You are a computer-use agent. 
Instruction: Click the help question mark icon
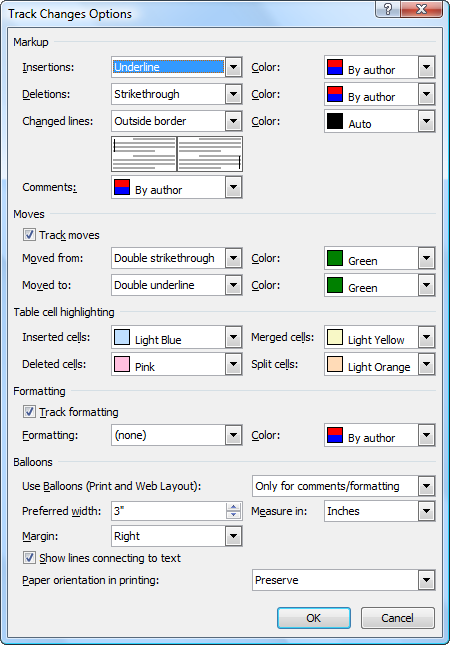pyautogui.click(x=387, y=9)
